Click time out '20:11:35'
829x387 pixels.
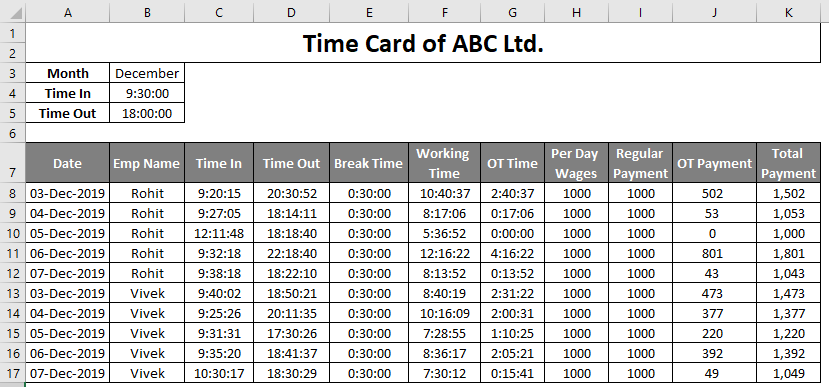point(291,314)
